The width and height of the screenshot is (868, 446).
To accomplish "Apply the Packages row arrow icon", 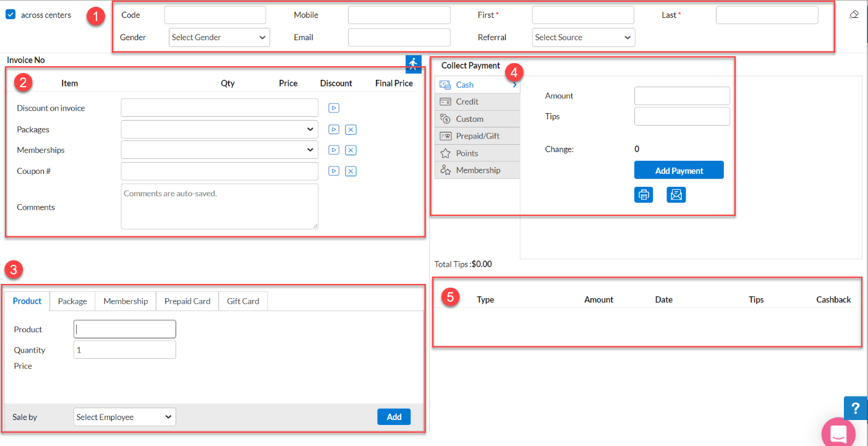I will (x=334, y=130).
